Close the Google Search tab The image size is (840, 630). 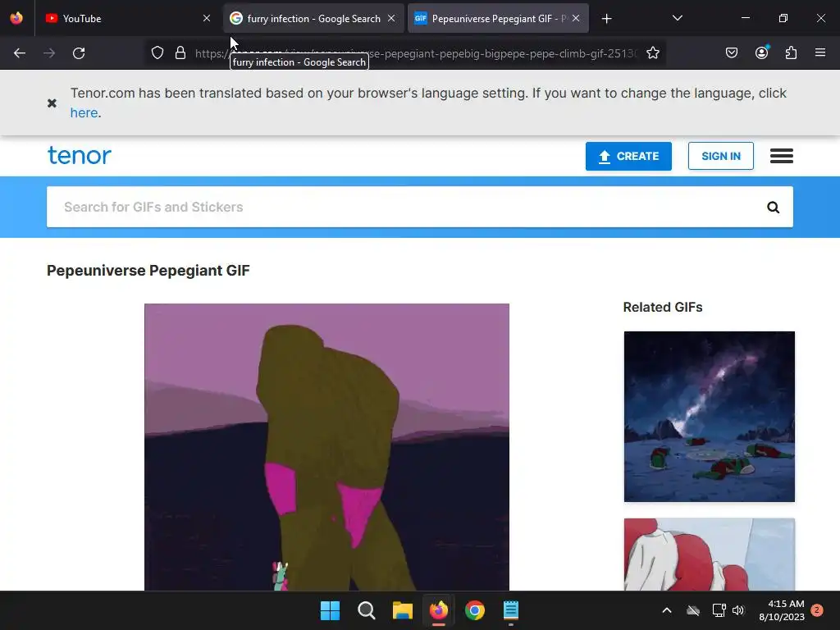point(391,18)
